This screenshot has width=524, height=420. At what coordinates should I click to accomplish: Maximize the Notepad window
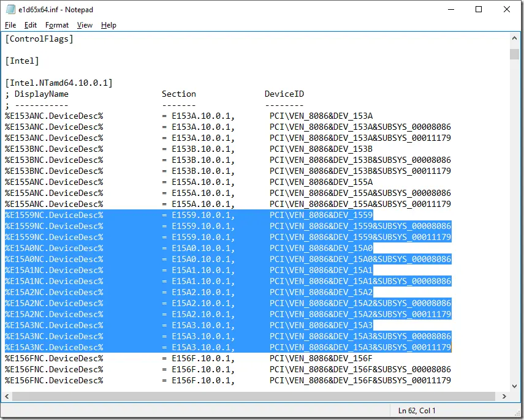pyautogui.click(x=479, y=9)
